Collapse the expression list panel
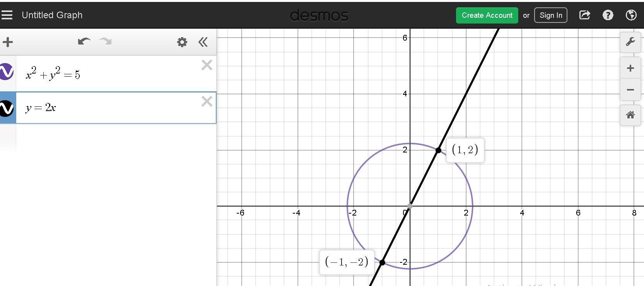 coord(203,42)
